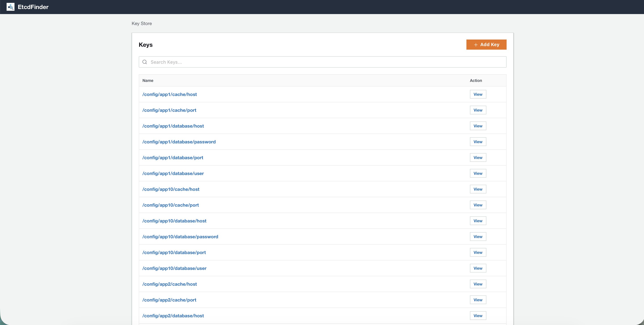This screenshot has width=644, height=325.
Task: View details of /config/app1/cache/port
Action: pos(478,110)
